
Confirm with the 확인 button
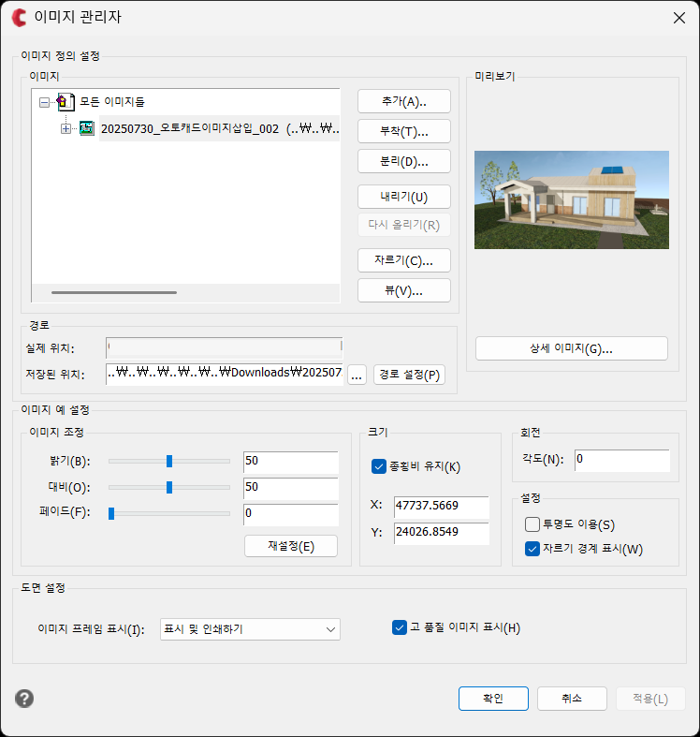tap(493, 699)
